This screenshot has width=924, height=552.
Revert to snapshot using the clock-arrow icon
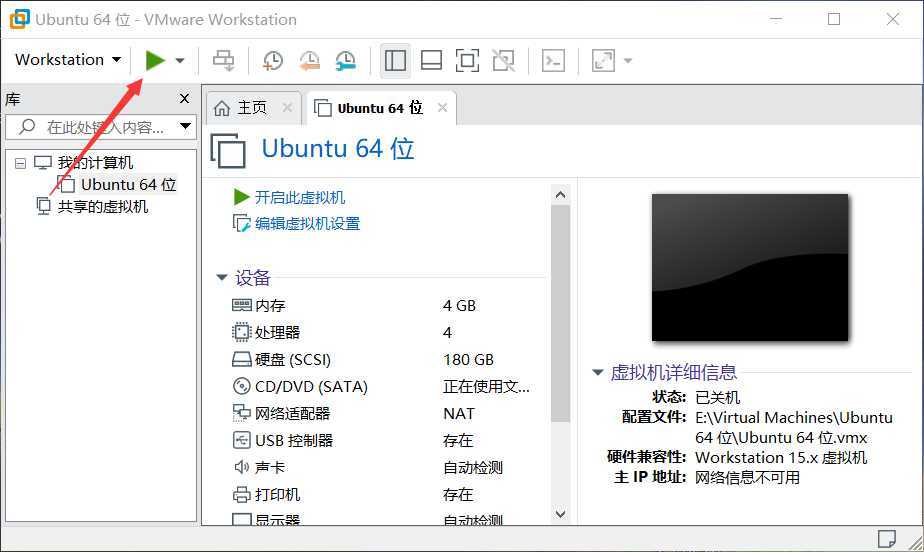309,60
